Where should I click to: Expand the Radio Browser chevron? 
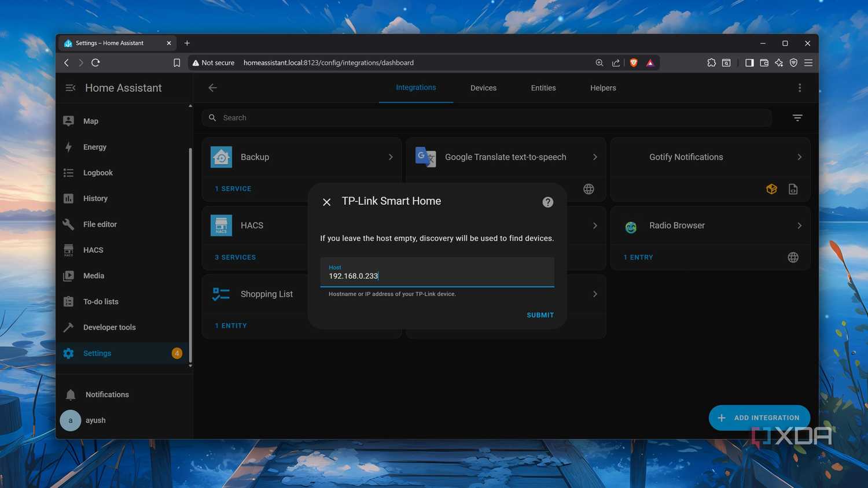pos(799,225)
